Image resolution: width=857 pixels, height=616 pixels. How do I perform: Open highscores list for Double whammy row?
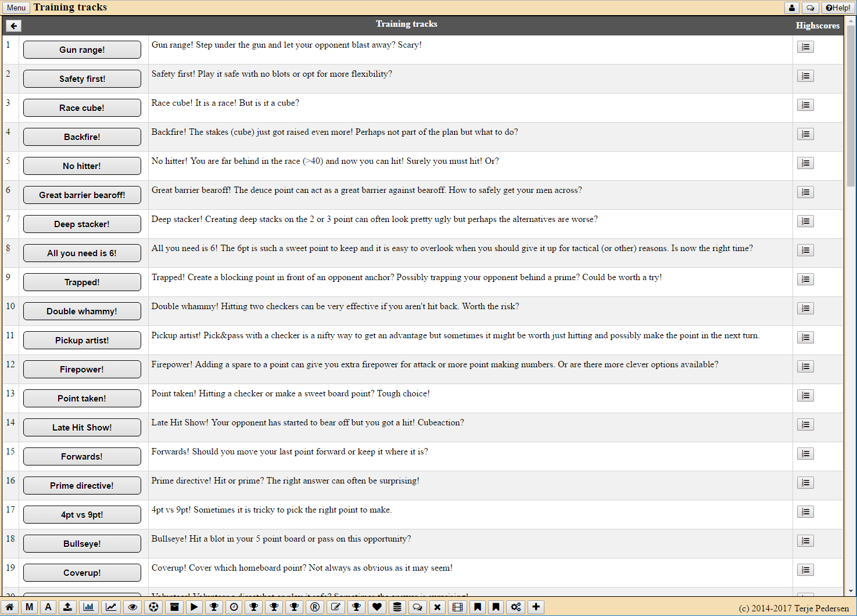[x=805, y=309]
